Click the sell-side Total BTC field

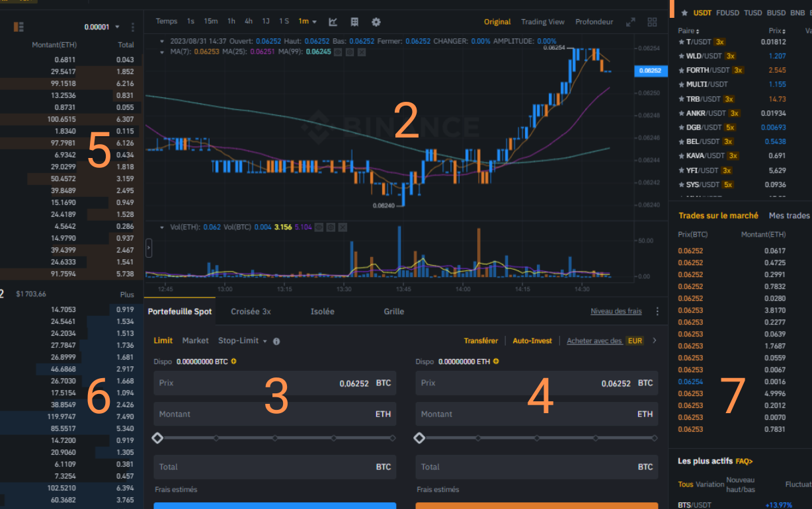(x=537, y=467)
